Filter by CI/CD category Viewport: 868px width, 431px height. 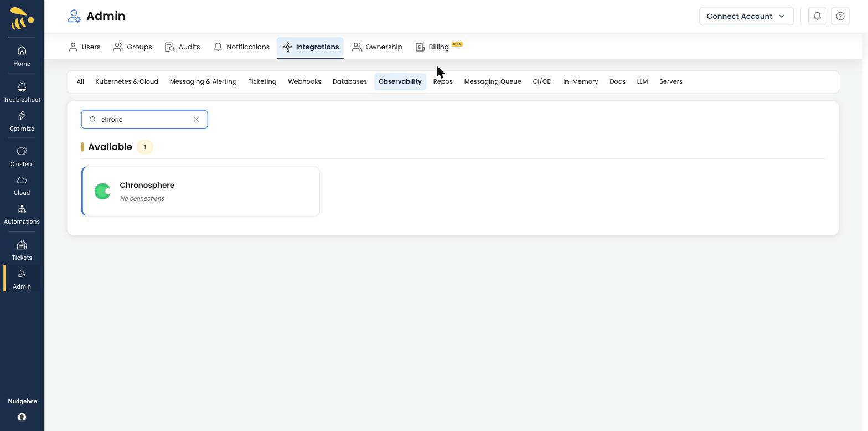click(x=542, y=81)
